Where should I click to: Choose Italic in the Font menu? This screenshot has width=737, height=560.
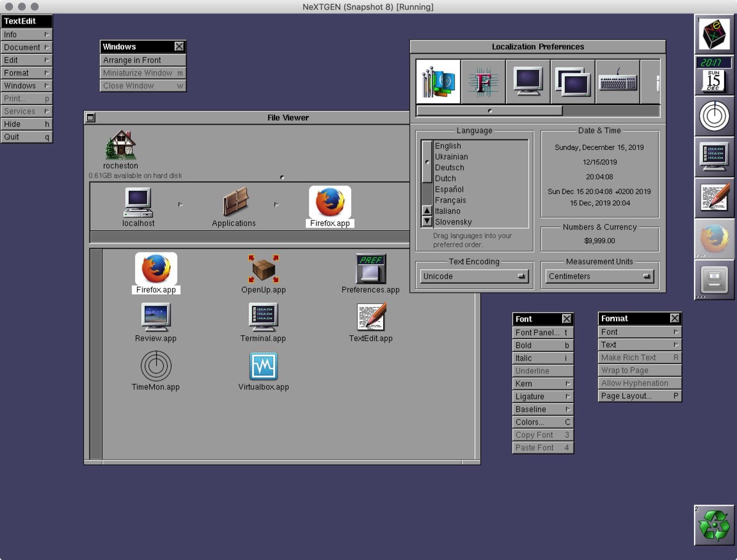(x=543, y=359)
